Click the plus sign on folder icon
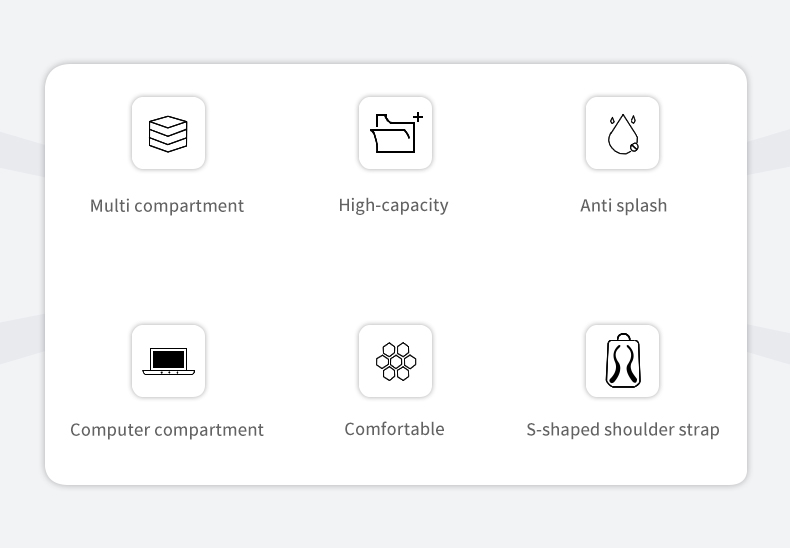Viewport: 790px width, 548px height. click(418, 117)
